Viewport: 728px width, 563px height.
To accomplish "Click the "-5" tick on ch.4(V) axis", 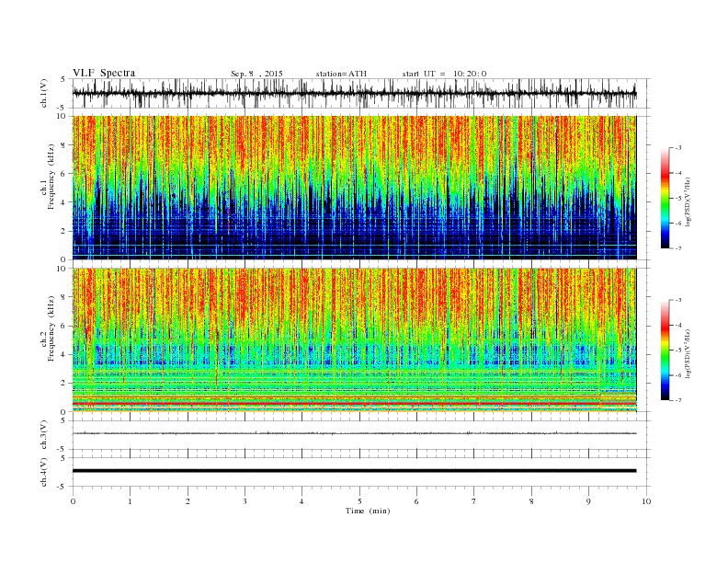I will pyautogui.click(x=63, y=487).
